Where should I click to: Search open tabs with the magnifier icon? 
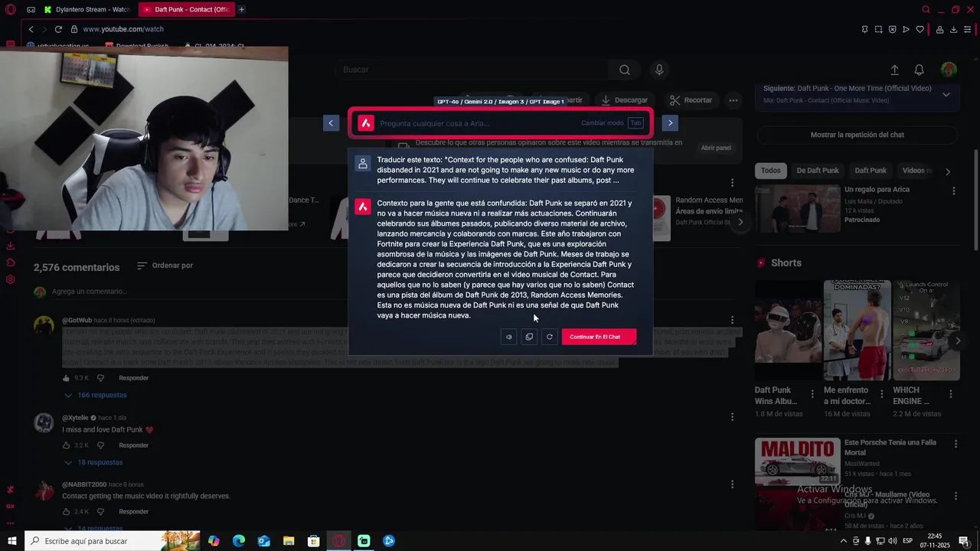point(926,10)
